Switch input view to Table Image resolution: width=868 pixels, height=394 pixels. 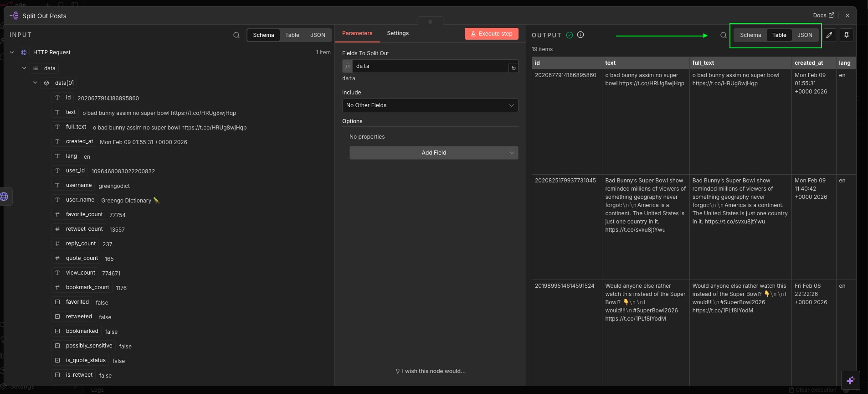[292, 35]
